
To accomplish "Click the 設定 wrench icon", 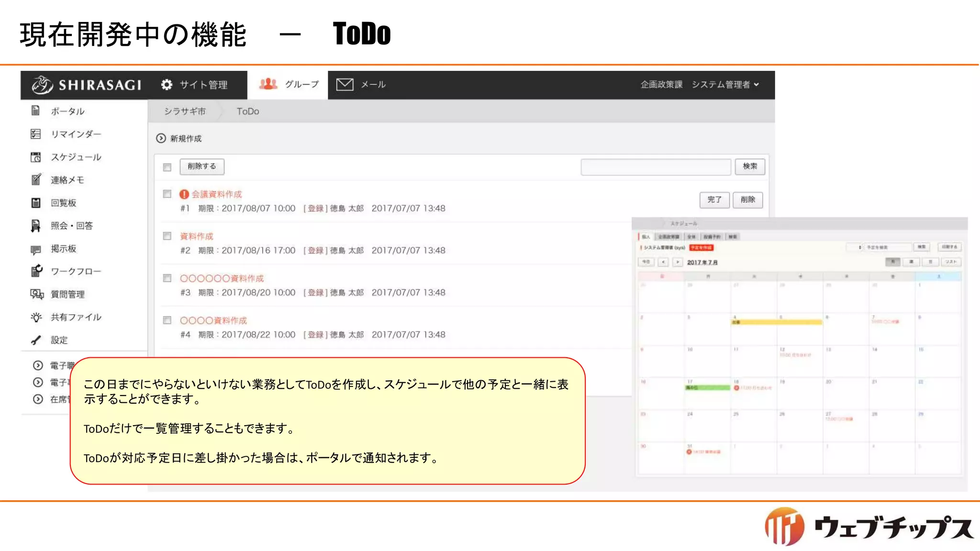I will pyautogui.click(x=36, y=340).
